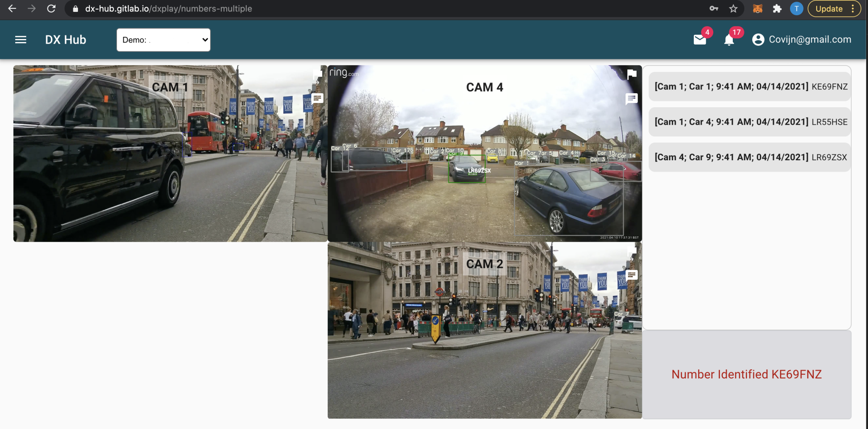View notifications with 17 alerts
The width and height of the screenshot is (868, 429).
click(x=730, y=40)
